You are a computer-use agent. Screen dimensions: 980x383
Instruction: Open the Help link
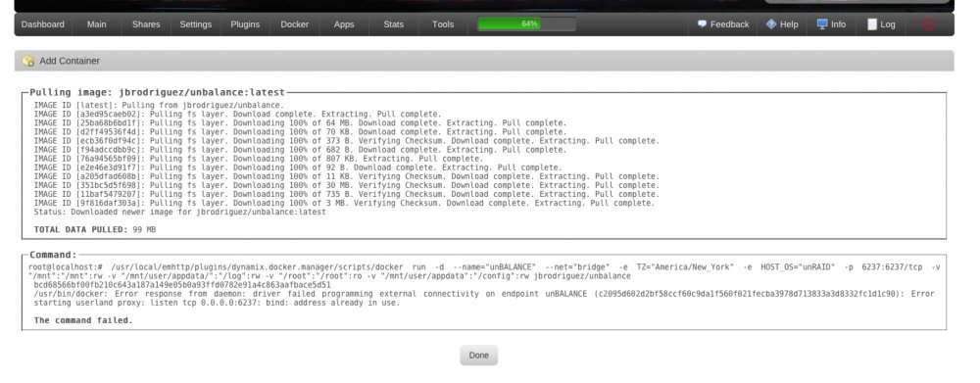coord(789,24)
